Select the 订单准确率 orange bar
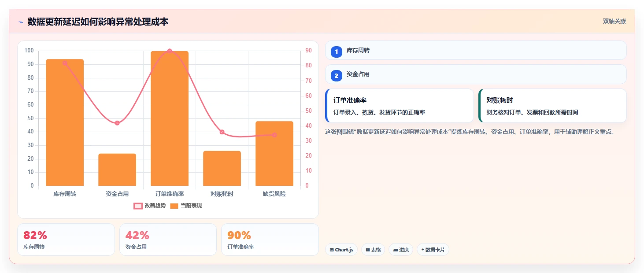This screenshot has height=273, width=644. coord(170,118)
